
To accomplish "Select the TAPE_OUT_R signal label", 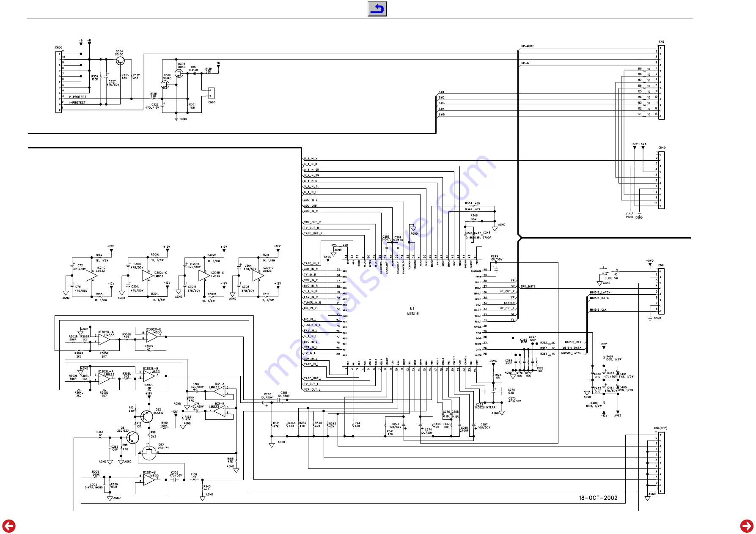I will (313, 233).
